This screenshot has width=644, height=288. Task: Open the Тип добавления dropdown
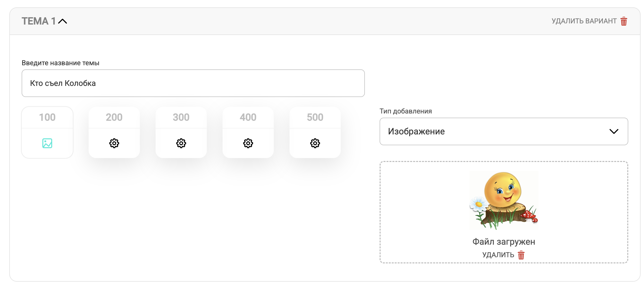point(503,131)
